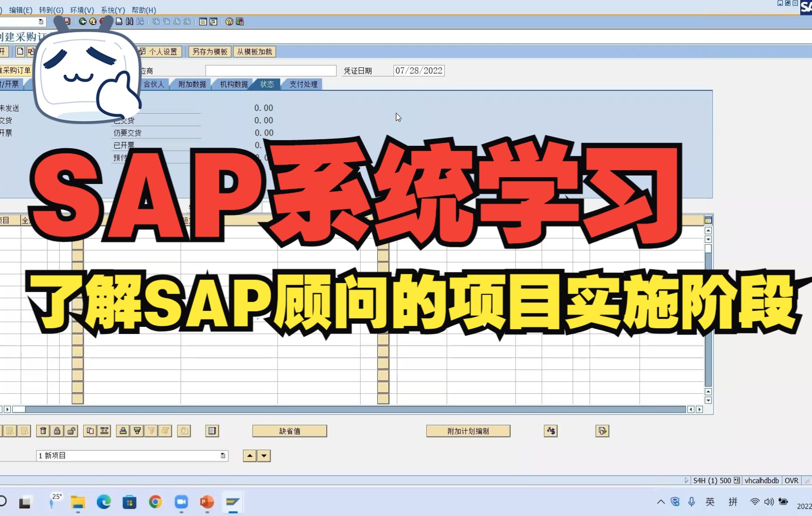Click the Sort/stamp icon in item toolbar
812x516 pixels.
[123, 431]
